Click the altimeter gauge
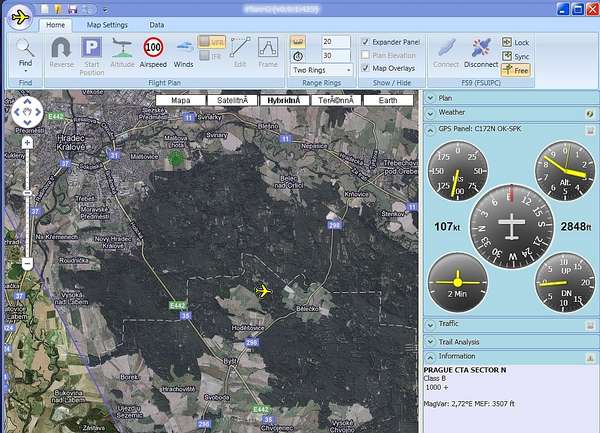Image resolution: width=600 pixels, height=433 pixels. (565, 171)
